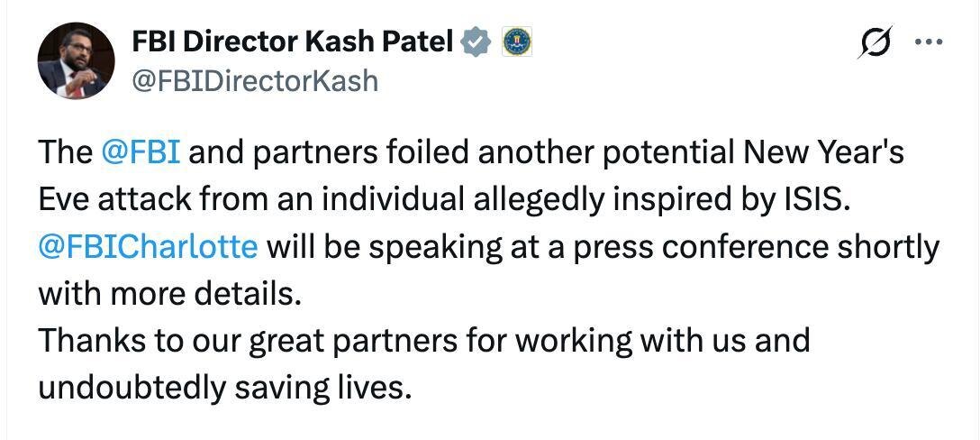Image resolution: width=980 pixels, height=440 pixels.
Task: Click the line "with more details."
Action: tap(167, 293)
